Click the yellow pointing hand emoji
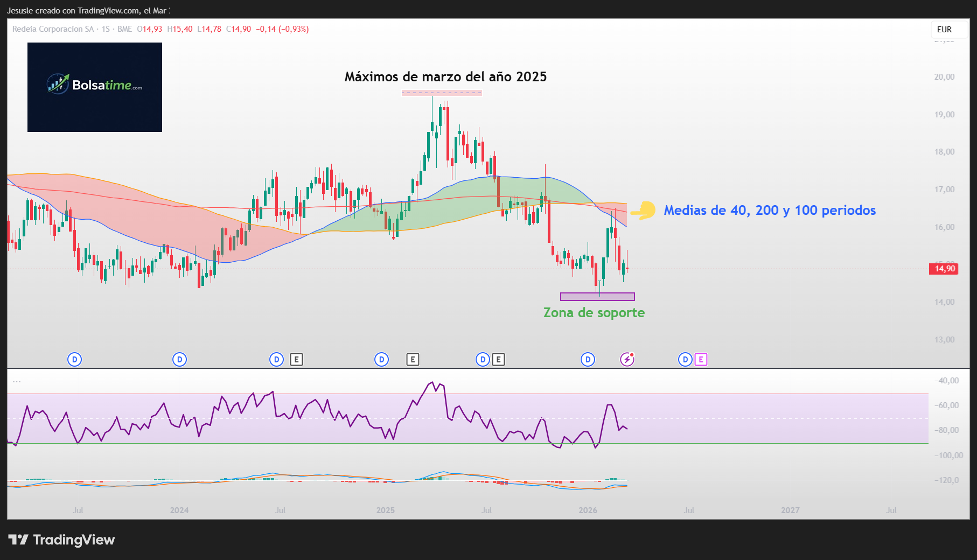 643,211
